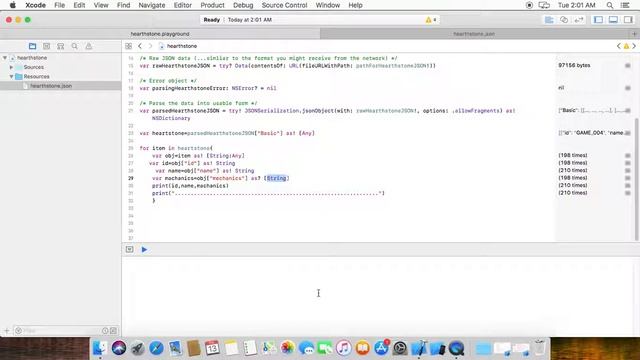Screen dimensions: 640x360
Task: Collapse the hearthstone playground root
Action: point(5,58)
